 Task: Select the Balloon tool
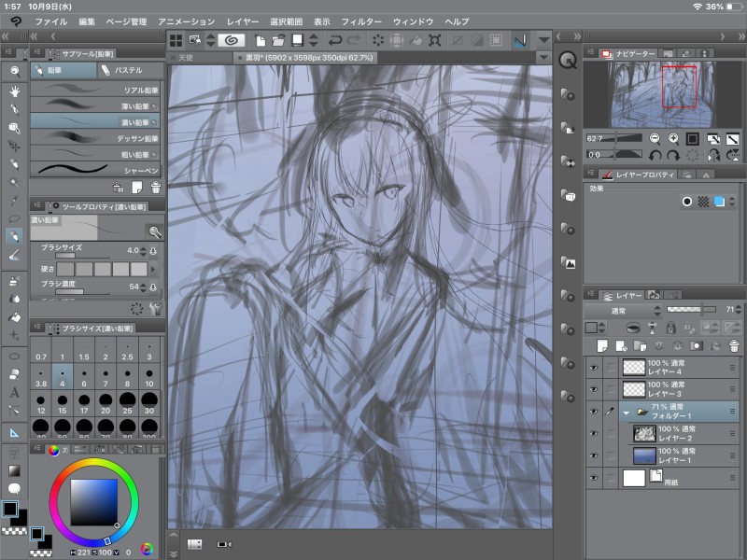(15, 488)
